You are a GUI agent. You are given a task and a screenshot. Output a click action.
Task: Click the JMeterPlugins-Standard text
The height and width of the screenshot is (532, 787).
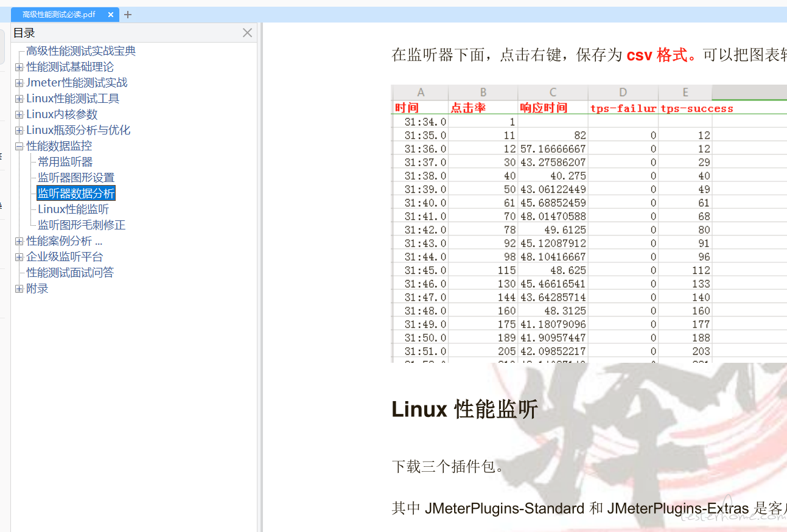tap(505, 508)
